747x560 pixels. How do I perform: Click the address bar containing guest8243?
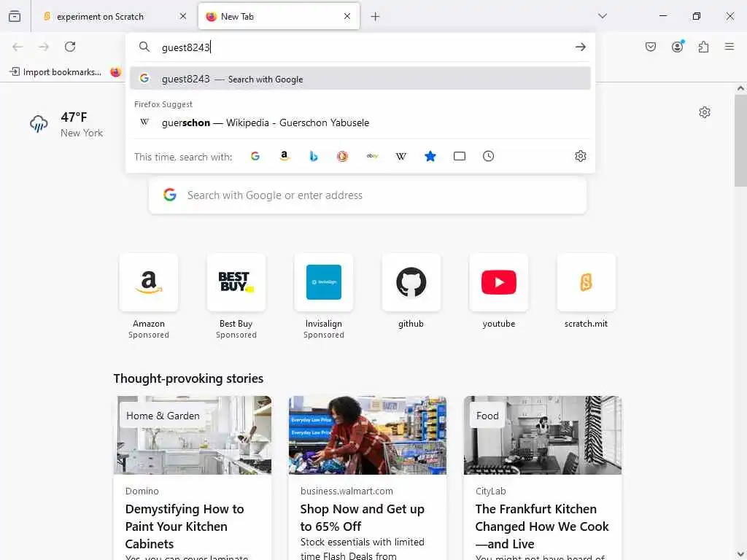click(362, 47)
